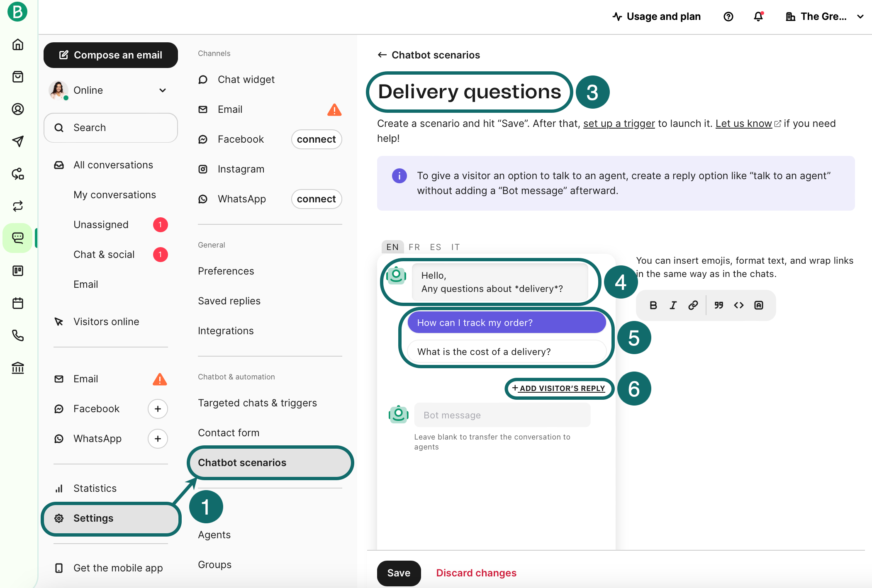Toggle the chat widget channel
Image resolution: width=872 pixels, height=588 pixels.
click(246, 79)
